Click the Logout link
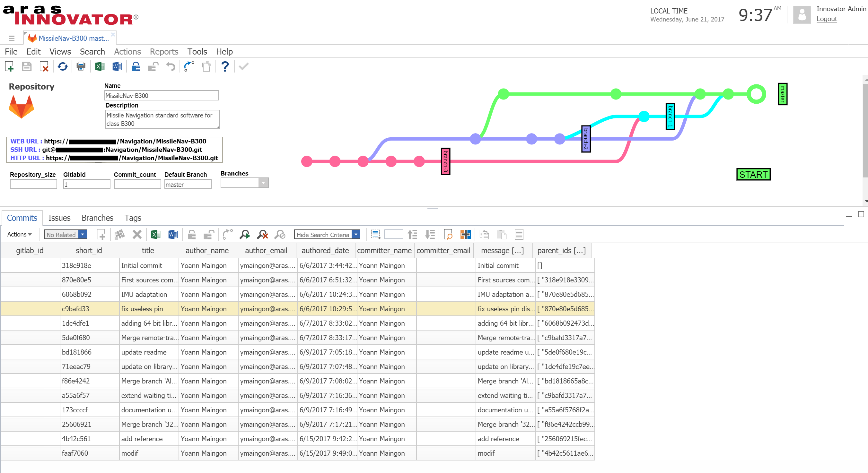868x473 pixels. [827, 19]
